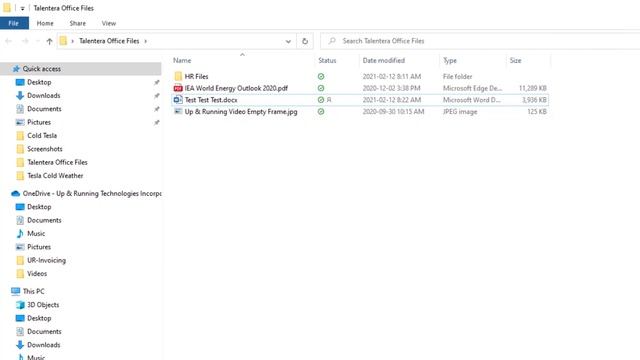Open Downloads under This PC
This screenshot has width=640, height=360.
tap(44, 345)
